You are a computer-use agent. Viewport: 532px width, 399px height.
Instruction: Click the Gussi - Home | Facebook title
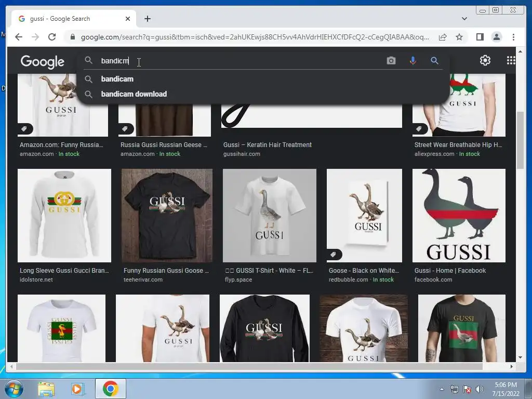[x=450, y=271]
